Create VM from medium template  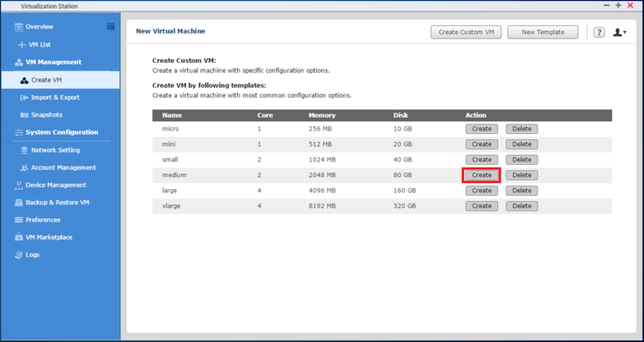point(482,175)
